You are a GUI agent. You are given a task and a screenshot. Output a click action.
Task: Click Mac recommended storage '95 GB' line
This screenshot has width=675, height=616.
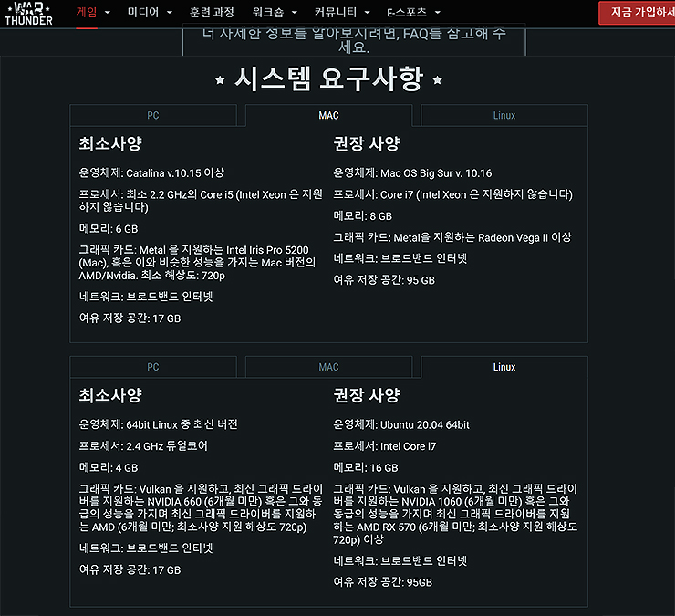pyautogui.click(x=384, y=279)
